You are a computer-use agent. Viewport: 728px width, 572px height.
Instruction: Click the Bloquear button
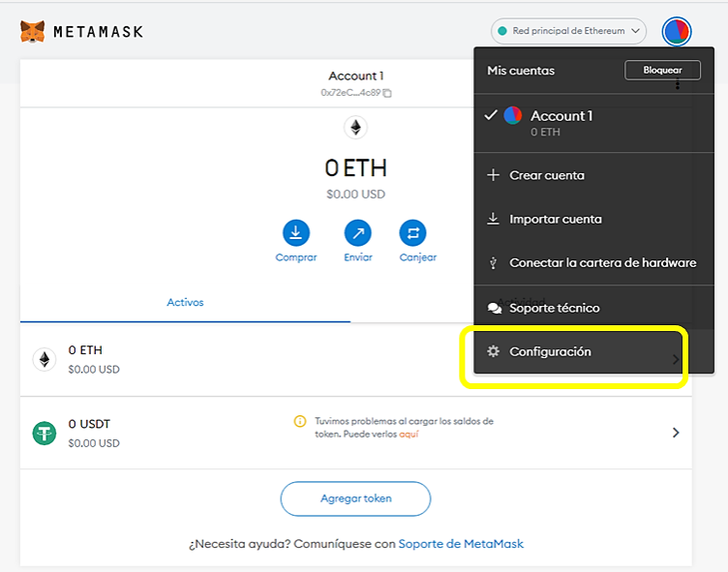click(662, 70)
